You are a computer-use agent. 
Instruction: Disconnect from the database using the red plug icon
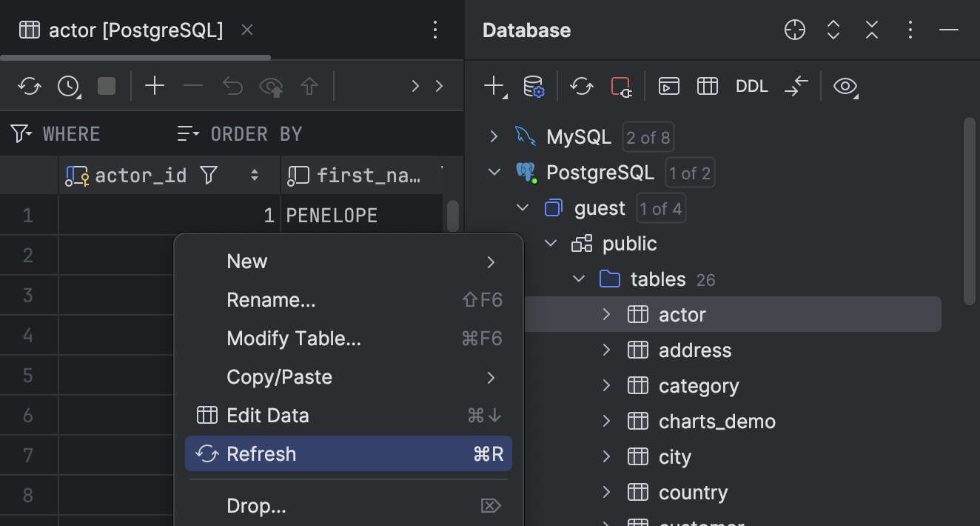click(x=621, y=86)
